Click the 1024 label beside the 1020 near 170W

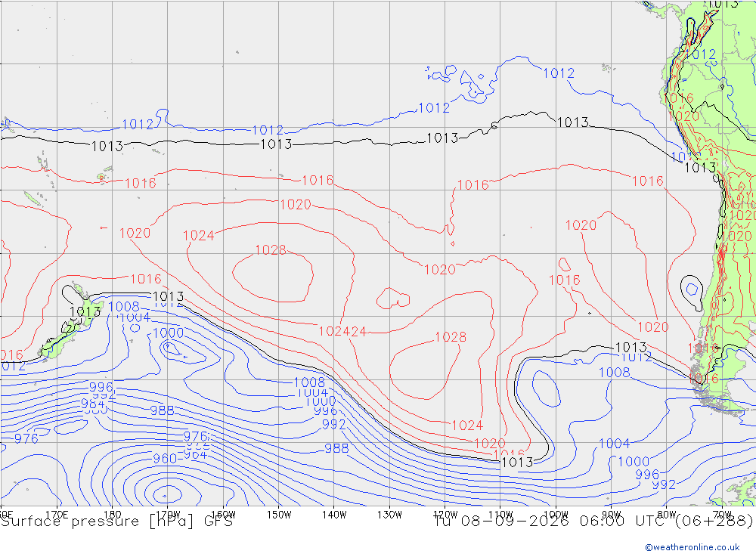[x=199, y=235]
